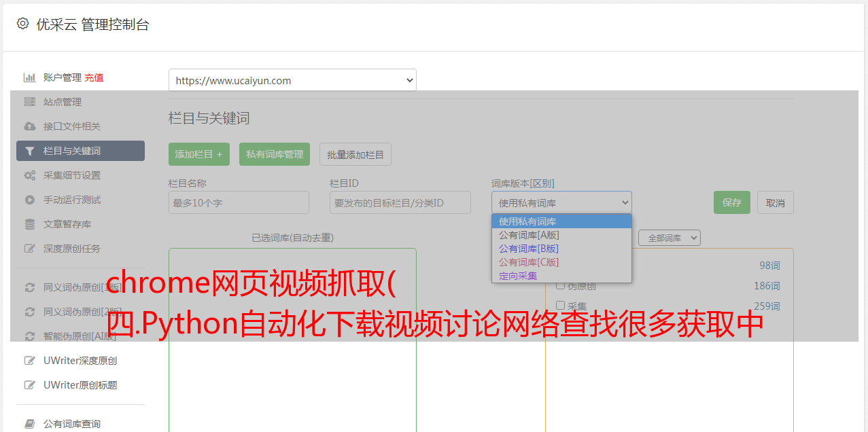Click the 添加栏目 + button
This screenshot has width=868, height=432.
[199, 154]
